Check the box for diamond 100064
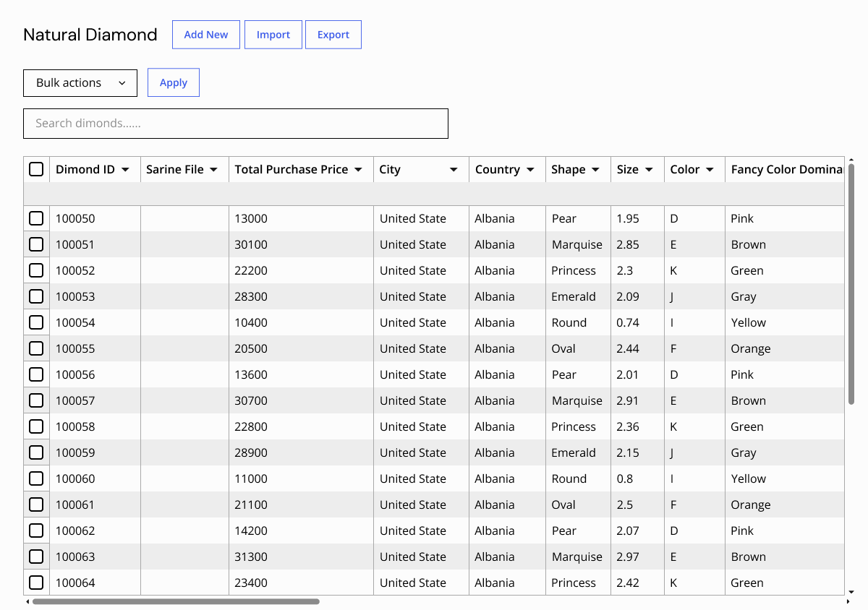The image size is (868, 610). (36, 583)
